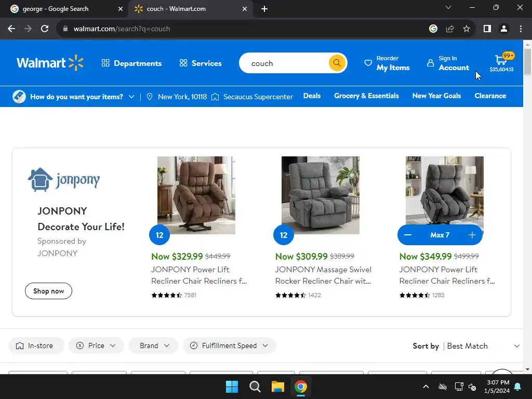Expand the Fulfillment Speed filter
532x399 pixels.
[x=229, y=345]
